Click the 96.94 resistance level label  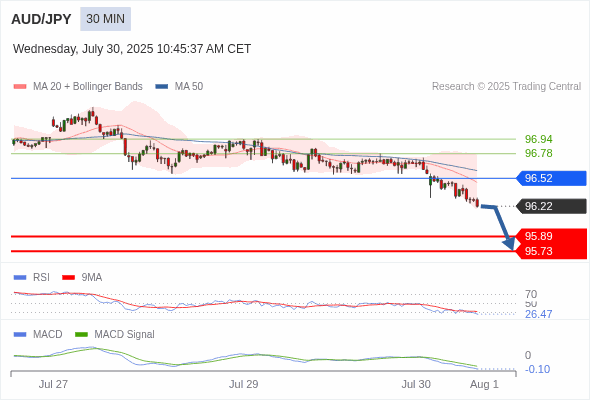tap(539, 139)
